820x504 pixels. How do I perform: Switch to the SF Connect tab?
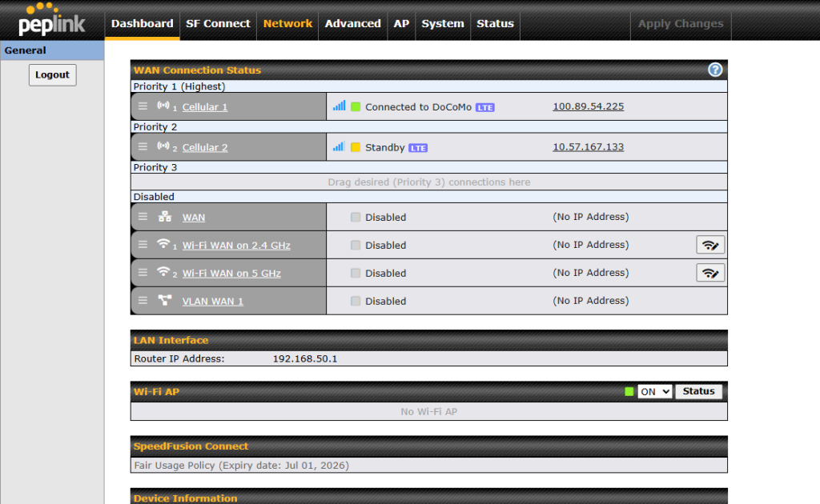point(218,24)
